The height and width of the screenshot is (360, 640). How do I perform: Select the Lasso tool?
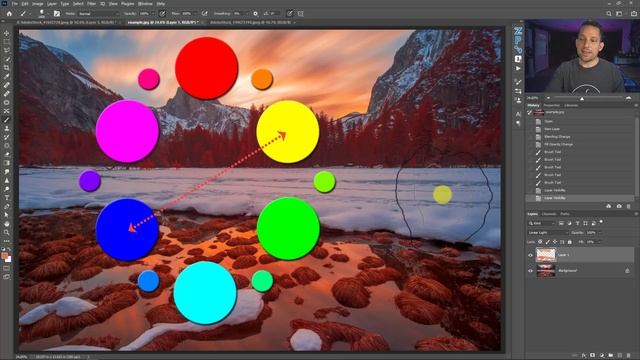(x=7, y=51)
